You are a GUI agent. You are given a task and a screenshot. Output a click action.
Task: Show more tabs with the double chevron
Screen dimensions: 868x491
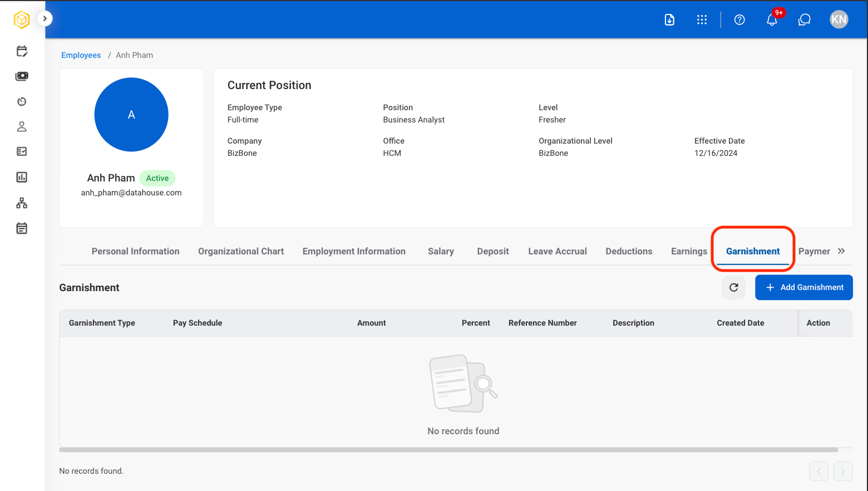(841, 251)
